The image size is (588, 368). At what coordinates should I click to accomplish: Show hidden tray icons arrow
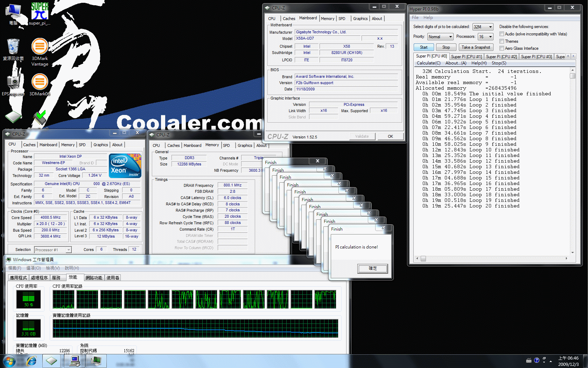coord(551,361)
